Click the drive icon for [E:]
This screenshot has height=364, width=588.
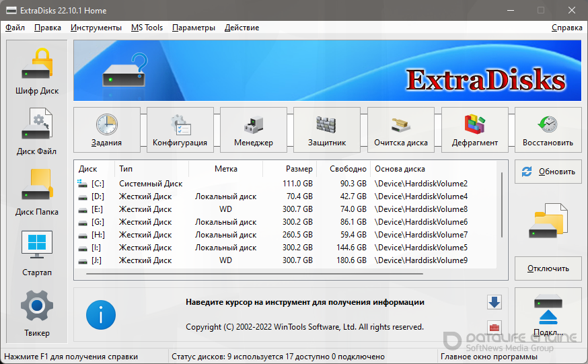tap(83, 209)
